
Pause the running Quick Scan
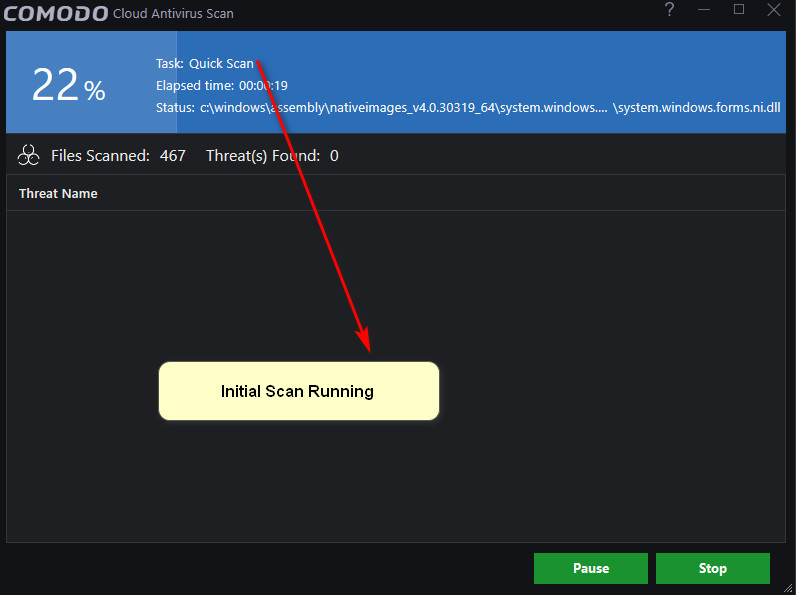(590, 568)
